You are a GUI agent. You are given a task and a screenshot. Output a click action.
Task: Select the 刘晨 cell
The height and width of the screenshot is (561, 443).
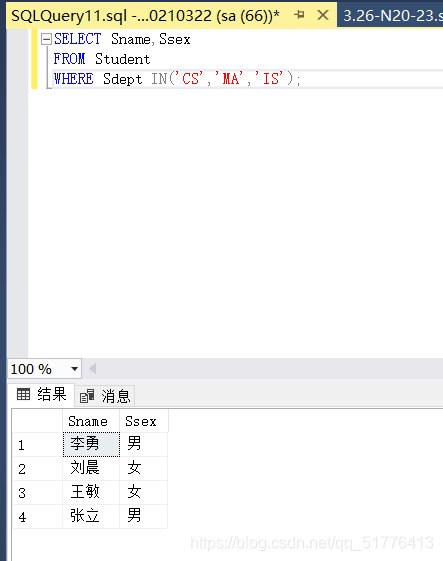click(91, 468)
